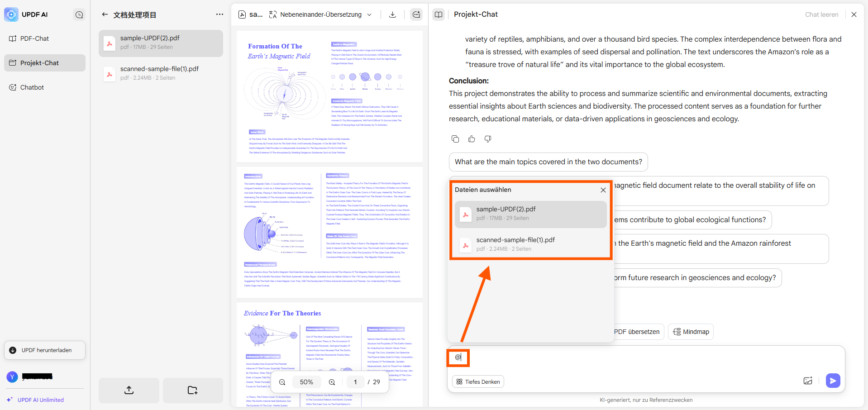868x410 pixels.
Task: Open chat history clock icon
Action: 79,15
